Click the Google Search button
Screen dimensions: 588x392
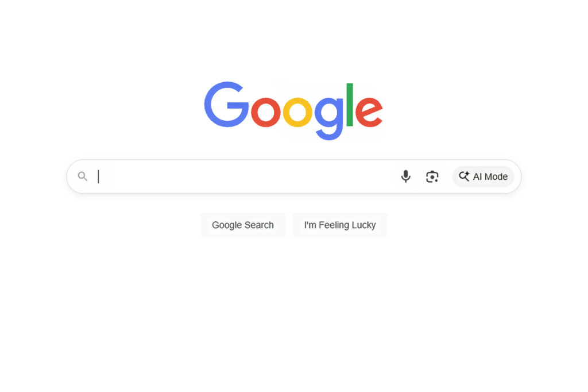(243, 225)
